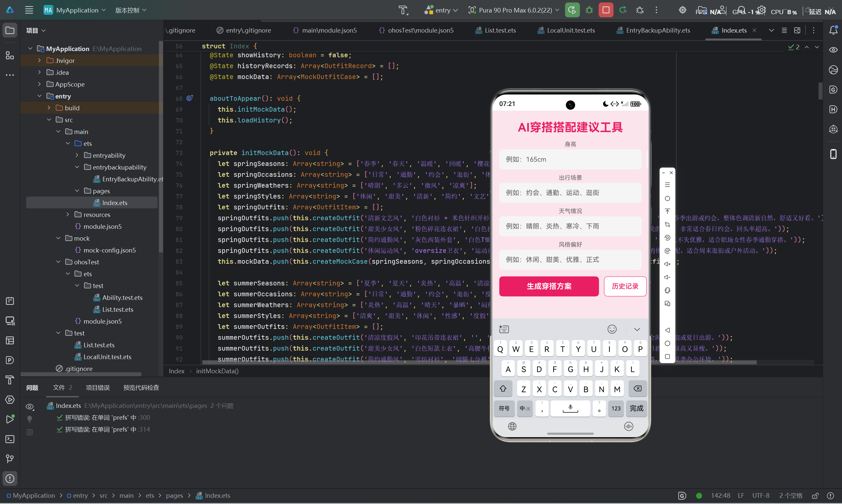Click UTF-8 encoding in status bar
This screenshot has width=842, height=504.
(761, 495)
